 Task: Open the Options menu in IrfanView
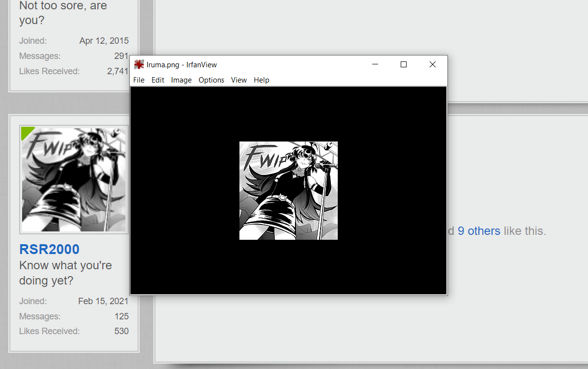211,80
